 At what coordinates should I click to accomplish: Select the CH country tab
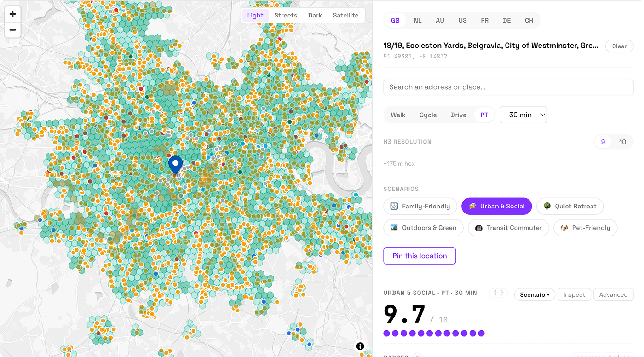529,20
